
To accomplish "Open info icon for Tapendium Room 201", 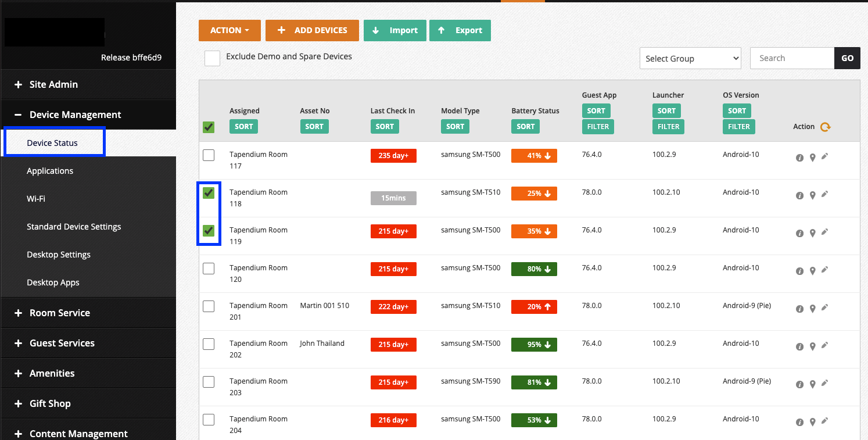I will click(799, 309).
